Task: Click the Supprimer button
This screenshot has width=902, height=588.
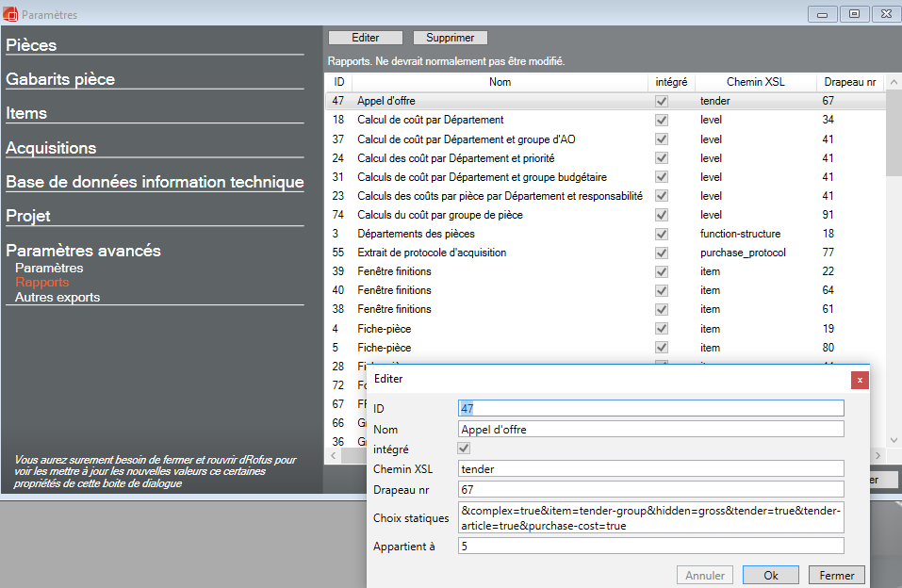Action: (x=450, y=38)
